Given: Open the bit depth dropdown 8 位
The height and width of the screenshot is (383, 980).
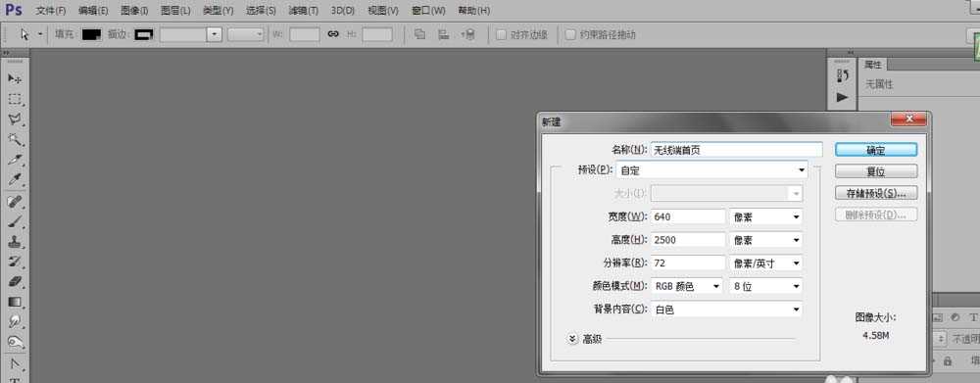Looking at the screenshot, I should pyautogui.click(x=766, y=286).
